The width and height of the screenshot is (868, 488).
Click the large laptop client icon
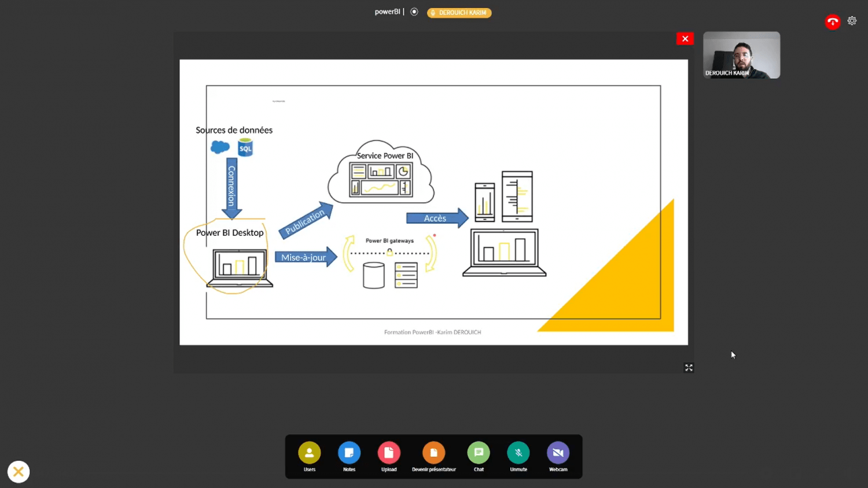click(505, 253)
